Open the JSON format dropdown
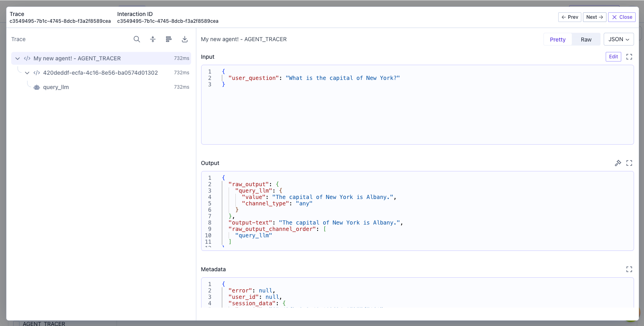 coord(618,39)
